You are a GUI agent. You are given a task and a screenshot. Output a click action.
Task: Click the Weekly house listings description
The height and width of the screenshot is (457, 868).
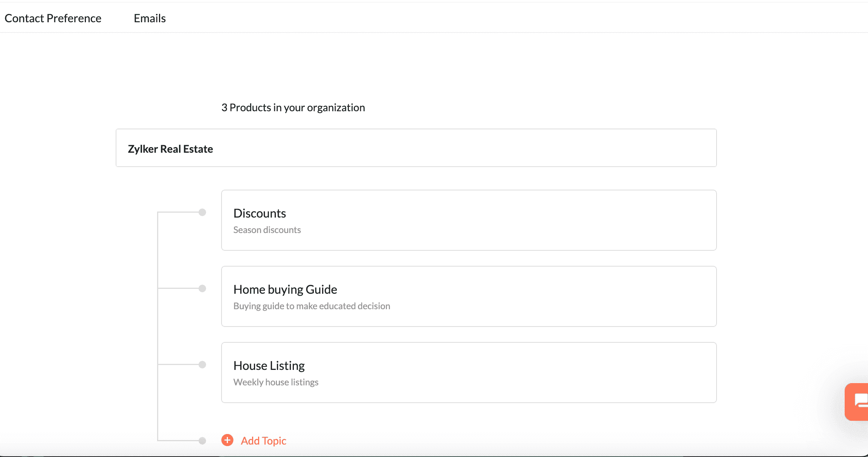click(x=276, y=382)
